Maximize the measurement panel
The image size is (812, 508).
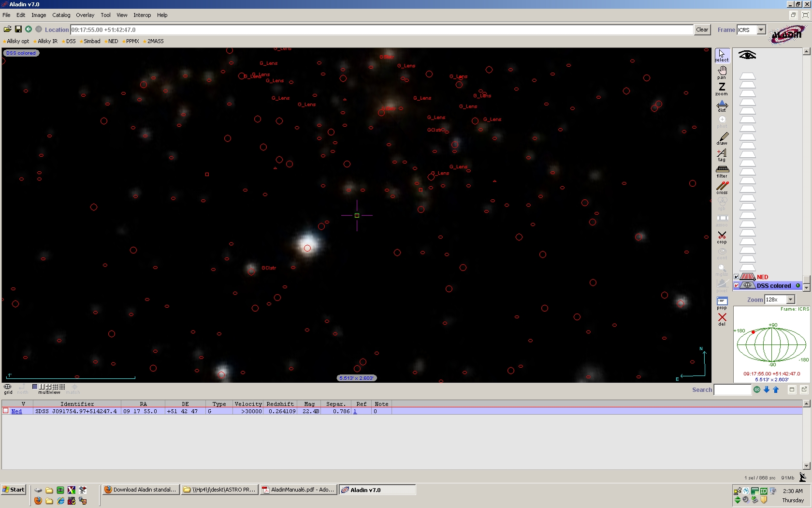pyautogui.click(x=792, y=389)
